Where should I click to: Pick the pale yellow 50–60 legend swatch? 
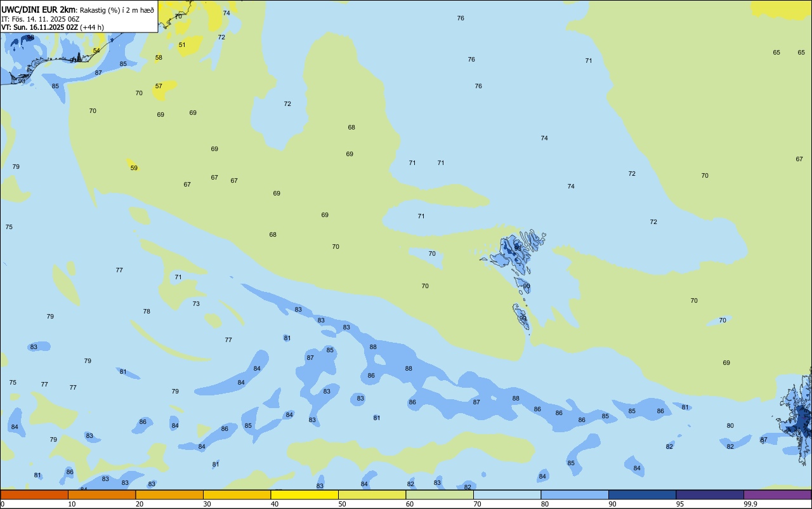372,494
